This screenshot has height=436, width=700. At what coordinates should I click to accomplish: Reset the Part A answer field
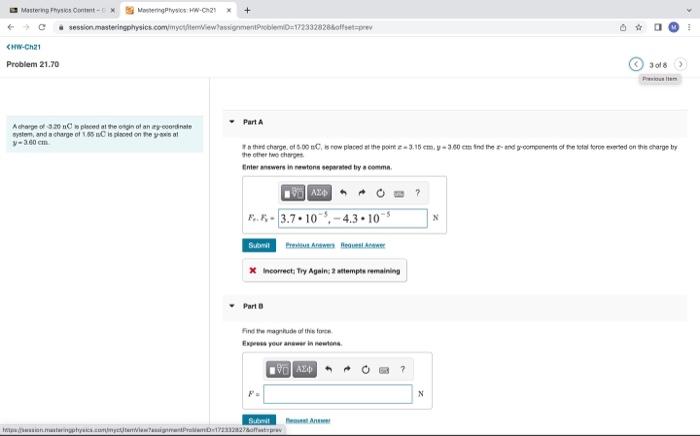coord(380,193)
